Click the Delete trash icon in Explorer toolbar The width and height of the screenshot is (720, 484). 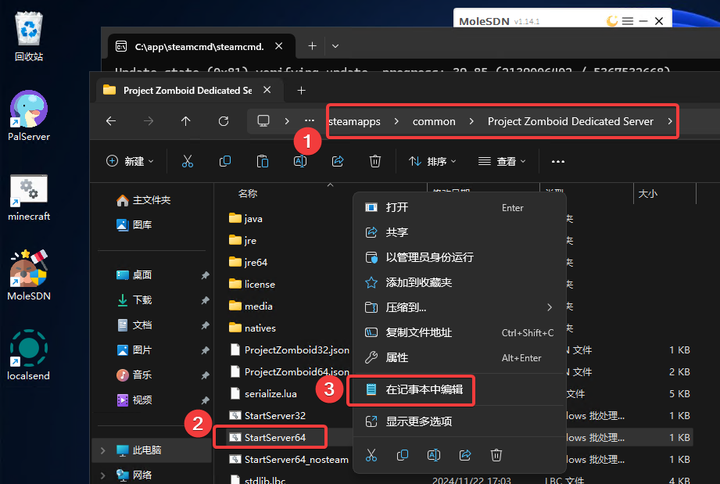375,161
